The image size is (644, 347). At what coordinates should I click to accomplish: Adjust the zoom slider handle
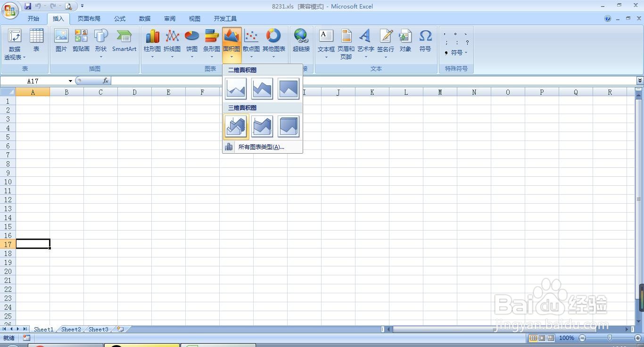pos(610,338)
